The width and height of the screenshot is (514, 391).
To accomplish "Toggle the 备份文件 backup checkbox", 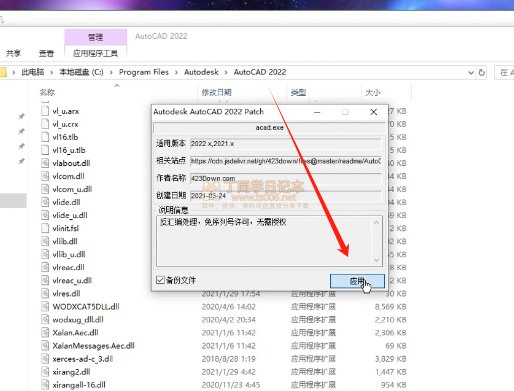I will pyautogui.click(x=160, y=280).
